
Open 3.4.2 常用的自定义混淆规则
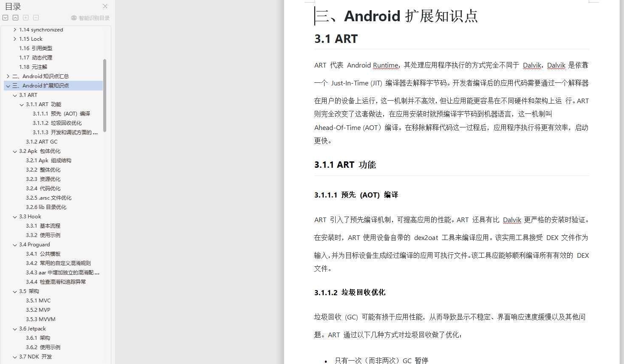(58, 263)
